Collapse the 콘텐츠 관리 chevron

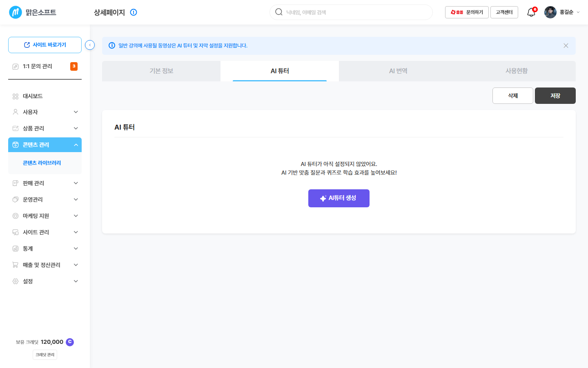[x=76, y=145]
